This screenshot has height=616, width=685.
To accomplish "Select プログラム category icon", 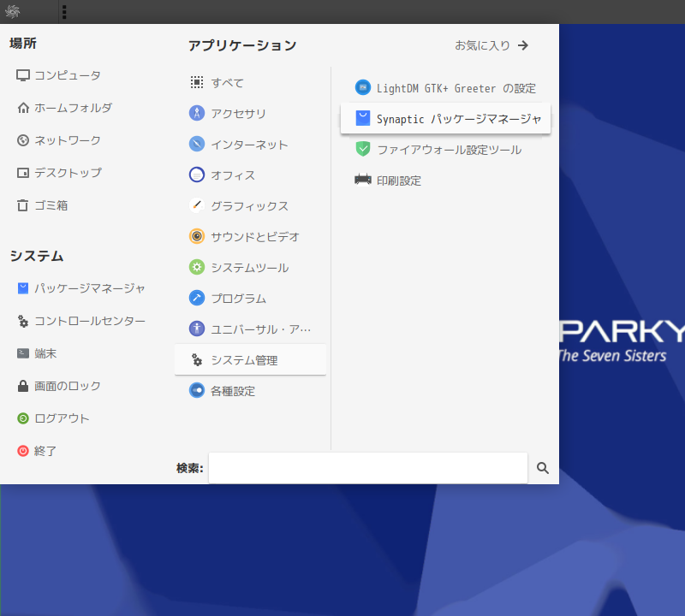I will [197, 299].
